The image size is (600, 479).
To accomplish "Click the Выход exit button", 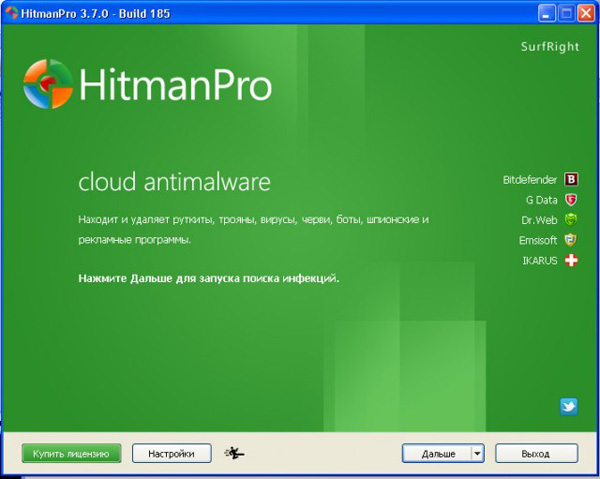I will (x=536, y=453).
